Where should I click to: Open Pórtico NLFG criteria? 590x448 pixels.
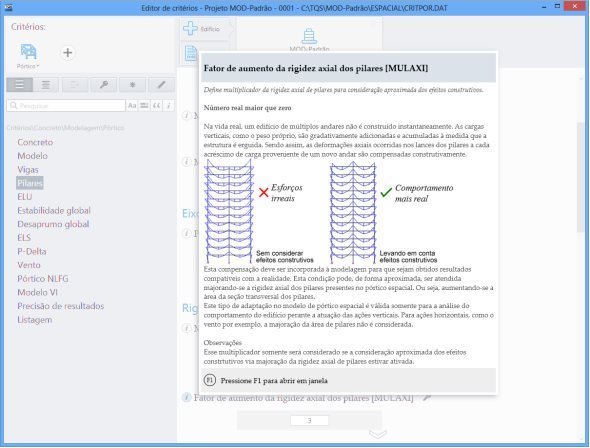(x=43, y=279)
